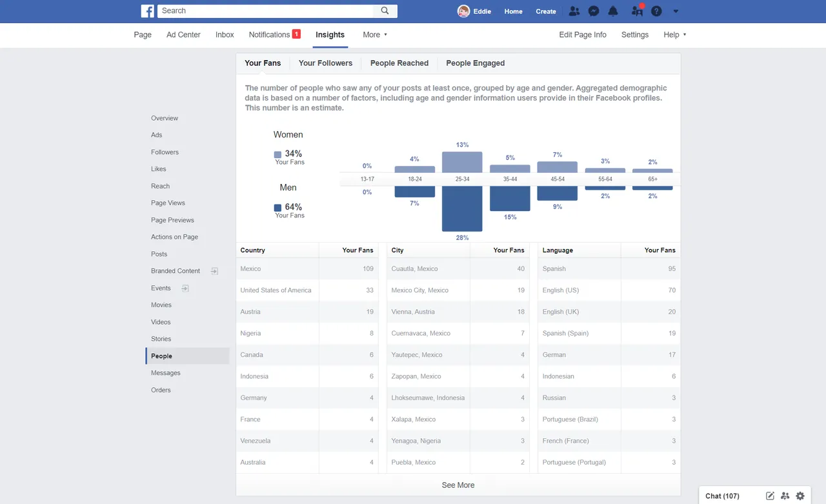The height and width of the screenshot is (504, 826).
Task: Open the quick help question mark icon
Action: (656, 11)
